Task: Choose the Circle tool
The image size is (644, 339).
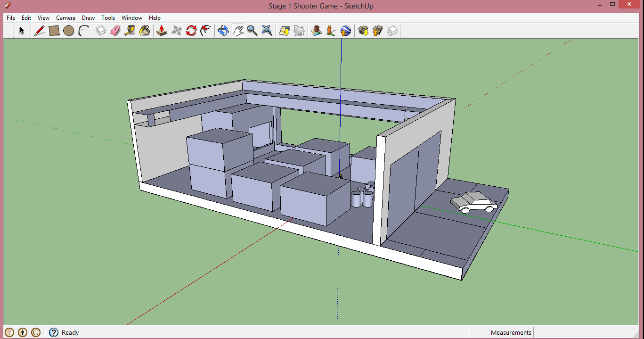Action: coord(69,31)
